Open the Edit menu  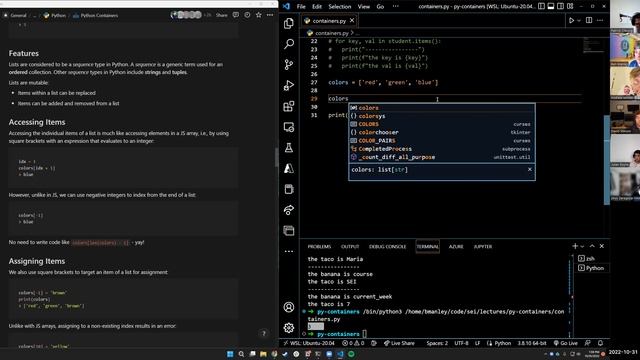(317, 7)
